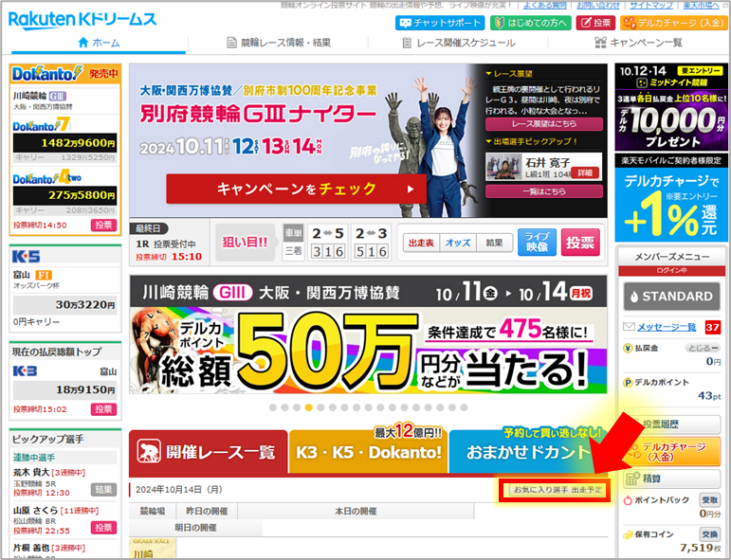
Task: Open player 山原 さくら
Action: (35, 510)
